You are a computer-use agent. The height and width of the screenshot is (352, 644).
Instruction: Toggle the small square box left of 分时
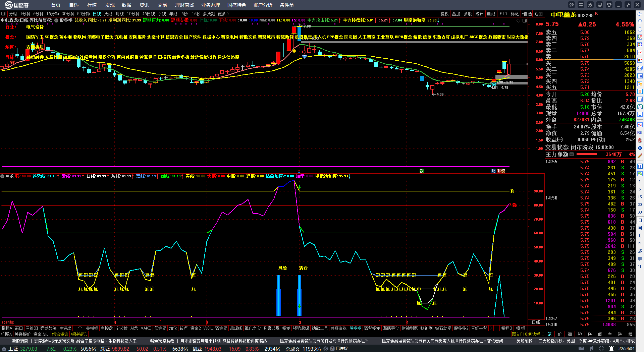pos(3,14)
